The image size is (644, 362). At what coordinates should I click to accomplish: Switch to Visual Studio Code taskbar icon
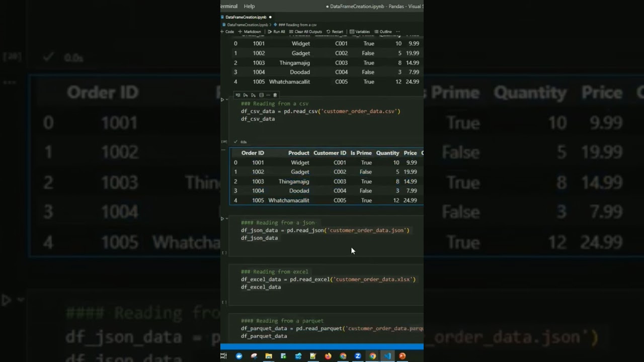[x=387, y=356]
